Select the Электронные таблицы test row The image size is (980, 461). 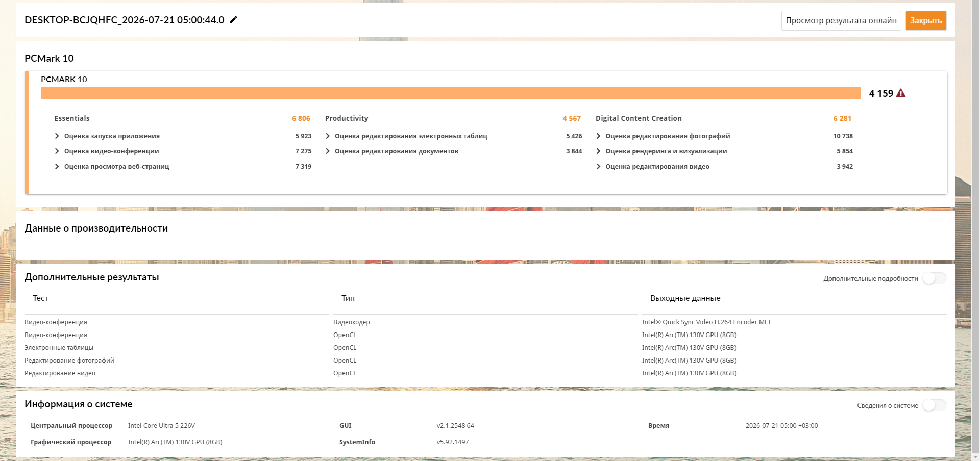pyautogui.click(x=59, y=348)
